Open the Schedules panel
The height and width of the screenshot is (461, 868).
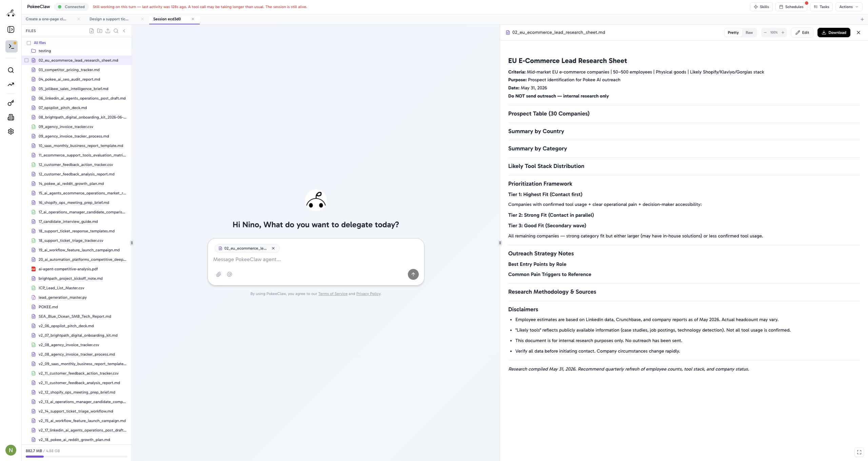coord(791,7)
